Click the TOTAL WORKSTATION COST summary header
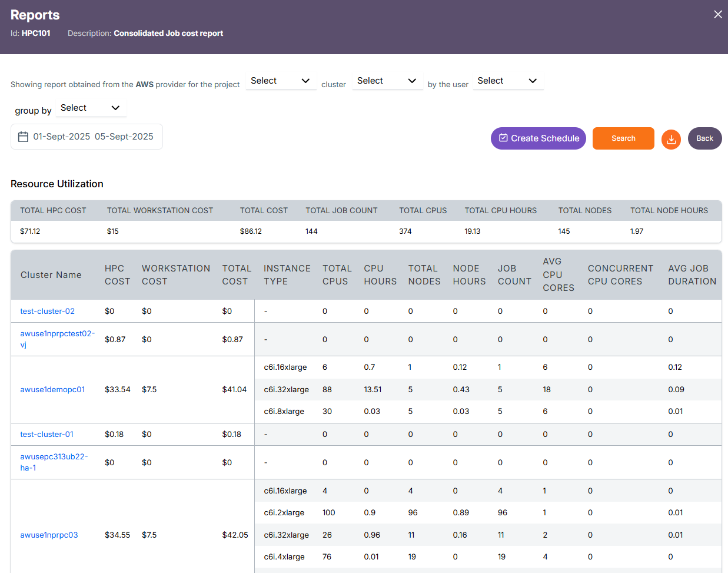This screenshot has width=728, height=573. point(160,210)
